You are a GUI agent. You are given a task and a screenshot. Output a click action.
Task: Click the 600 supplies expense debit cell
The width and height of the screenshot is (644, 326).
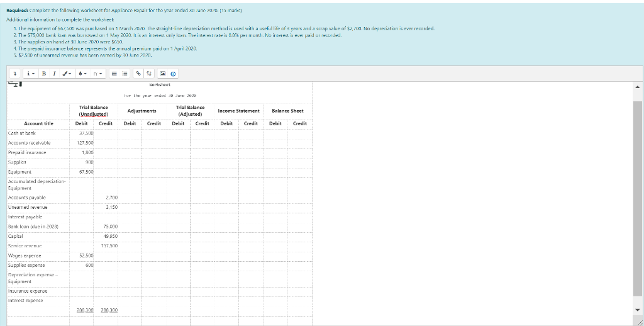(81, 265)
